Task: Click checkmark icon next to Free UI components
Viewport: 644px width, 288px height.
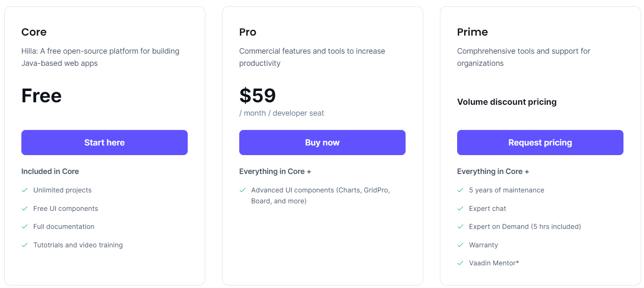Action: (x=25, y=208)
